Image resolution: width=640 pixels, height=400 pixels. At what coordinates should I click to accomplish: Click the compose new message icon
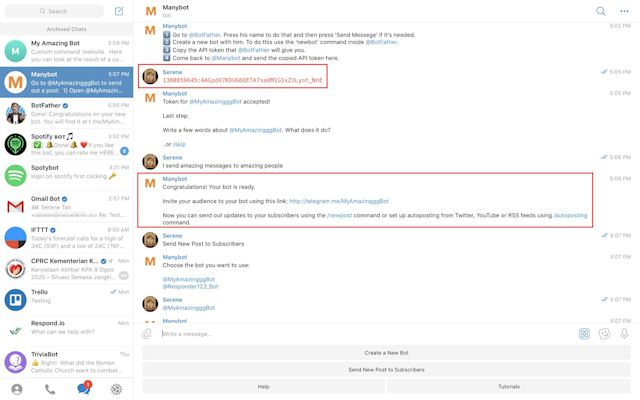pyautogui.click(x=119, y=11)
